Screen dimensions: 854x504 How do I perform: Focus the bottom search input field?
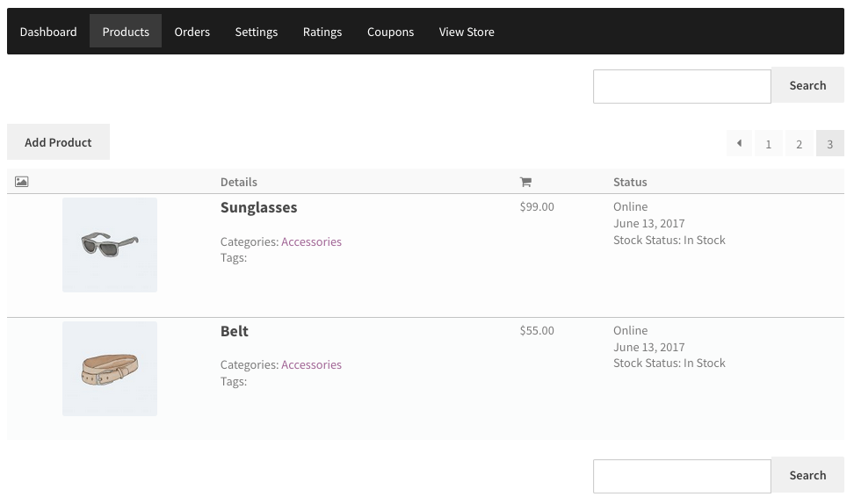[682, 476]
